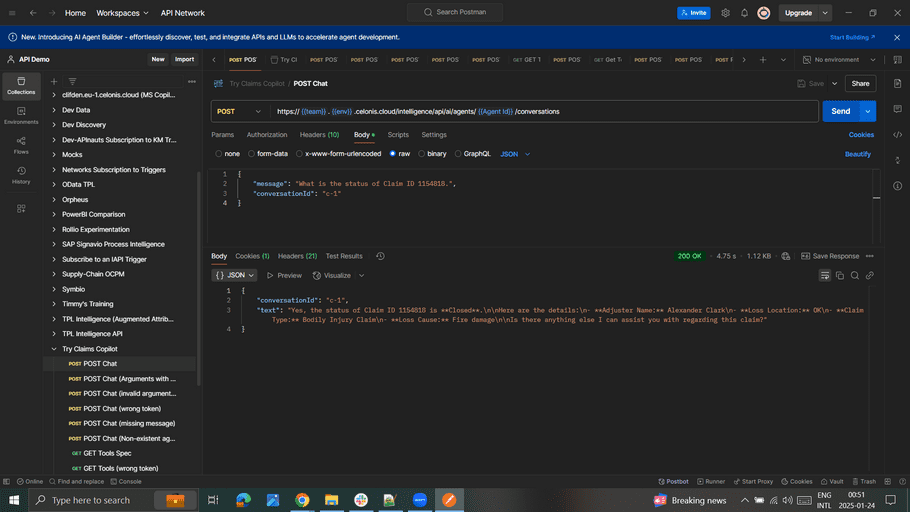910x512 pixels.
Task: Open Chrome from the Windows taskbar
Action: (x=302, y=499)
